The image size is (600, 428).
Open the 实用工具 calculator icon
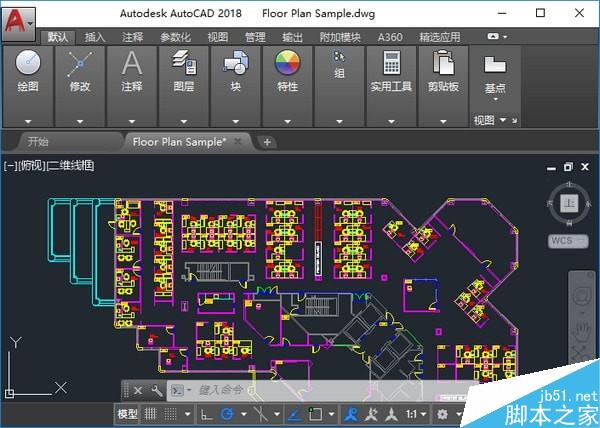pos(391,62)
